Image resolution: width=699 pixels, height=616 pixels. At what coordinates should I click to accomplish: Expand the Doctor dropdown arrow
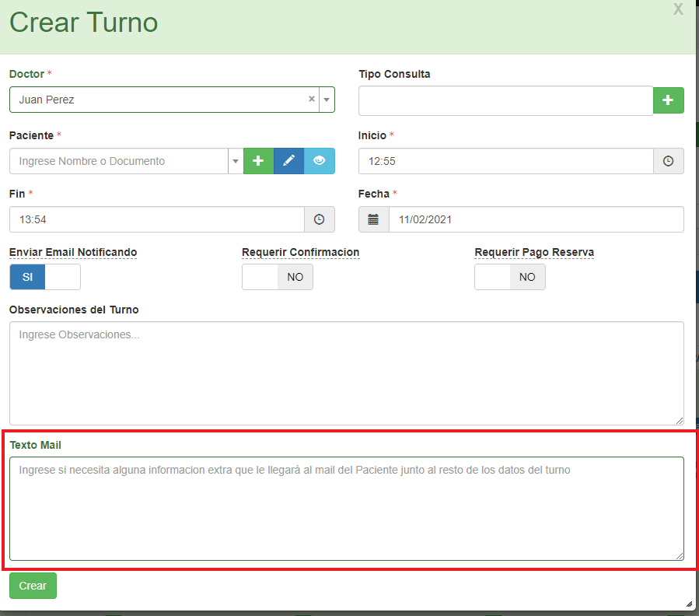click(x=327, y=100)
